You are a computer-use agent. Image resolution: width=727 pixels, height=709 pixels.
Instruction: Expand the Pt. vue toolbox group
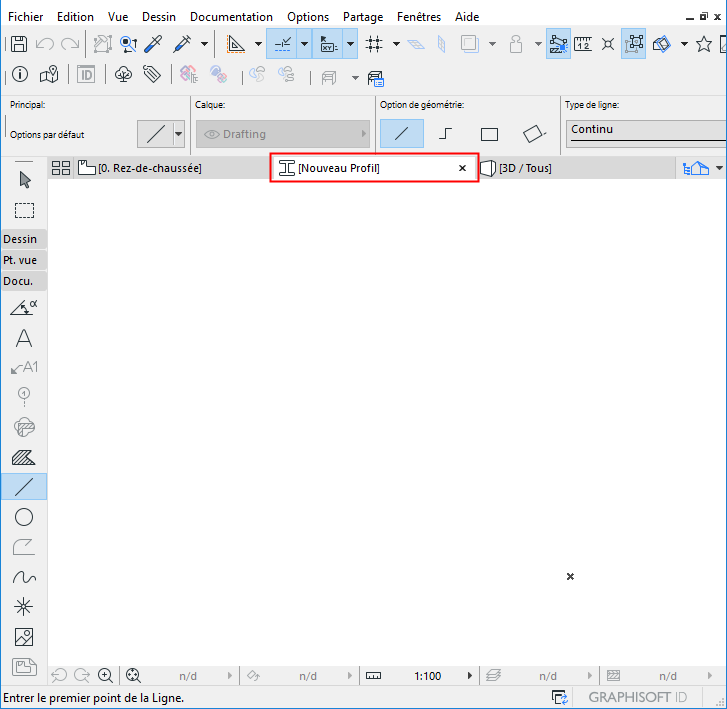click(24, 260)
